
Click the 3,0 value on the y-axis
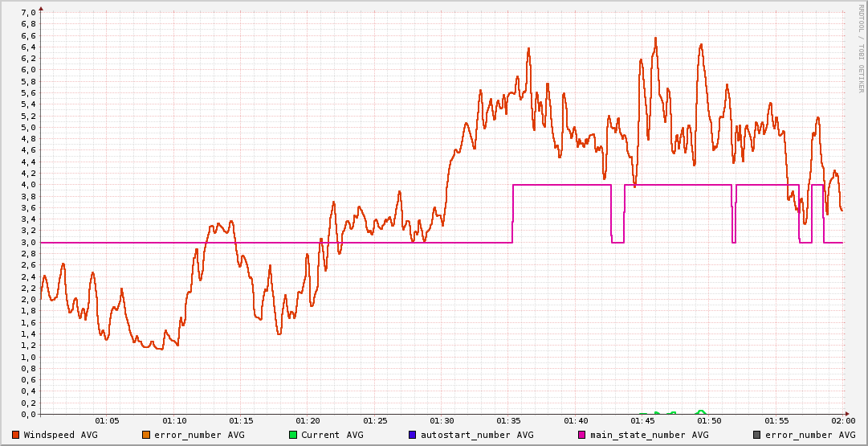(x=27, y=242)
